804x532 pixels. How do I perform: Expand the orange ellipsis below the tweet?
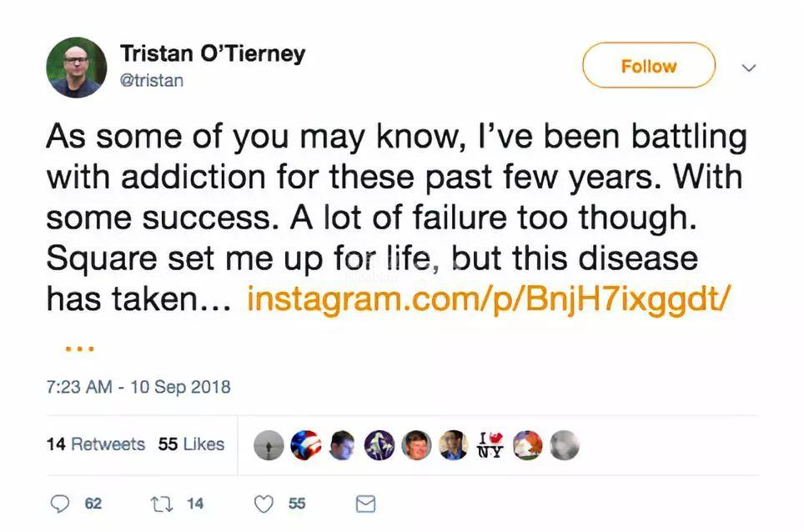coord(78,349)
